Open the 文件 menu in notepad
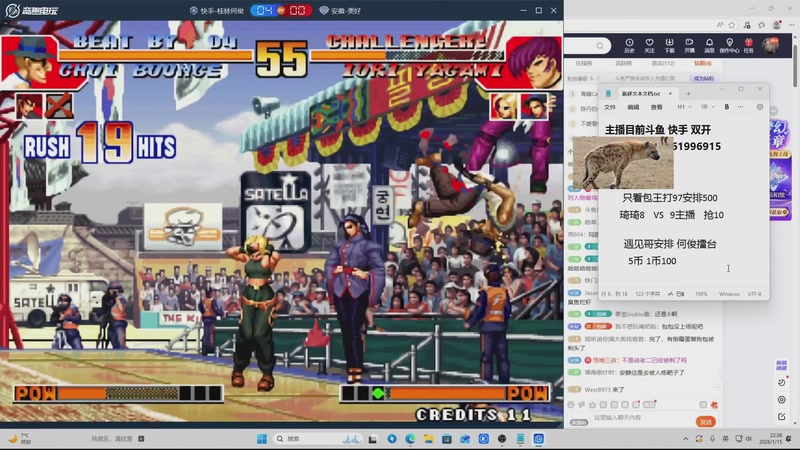Screen dimensions: 800x450 610,107
